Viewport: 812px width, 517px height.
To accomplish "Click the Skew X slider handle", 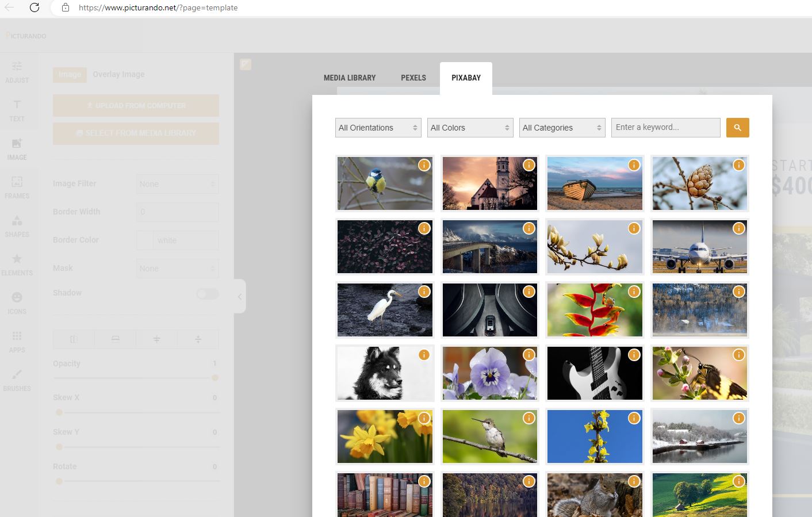I will point(59,412).
